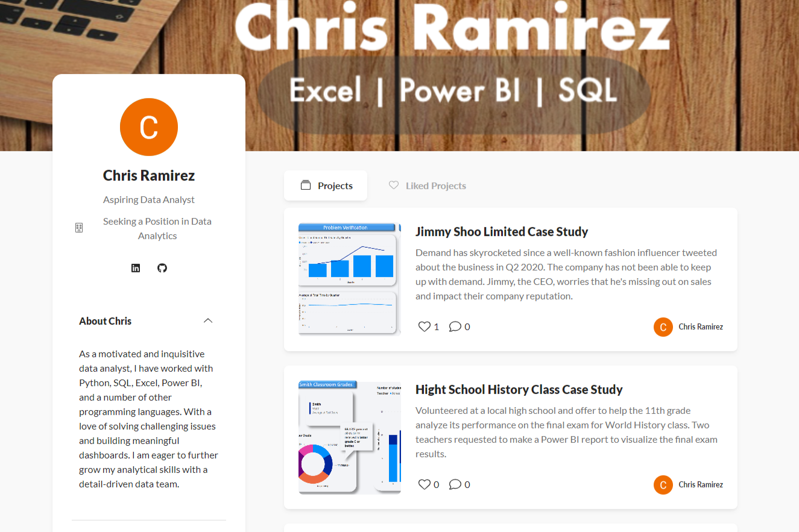Open the Jimmy Shoo Limited Case Study title
The width and height of the screenshot is (799, 532).
tap(502, 231)
